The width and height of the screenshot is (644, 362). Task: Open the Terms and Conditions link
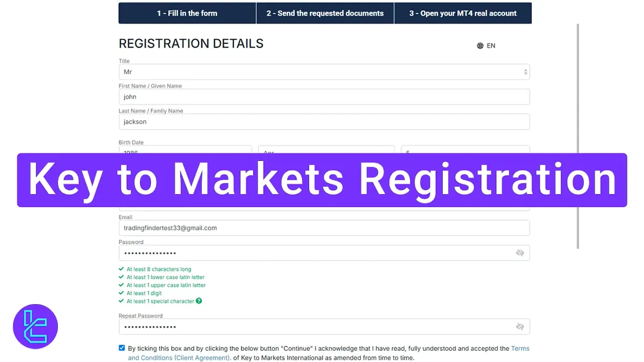[520, 348]
